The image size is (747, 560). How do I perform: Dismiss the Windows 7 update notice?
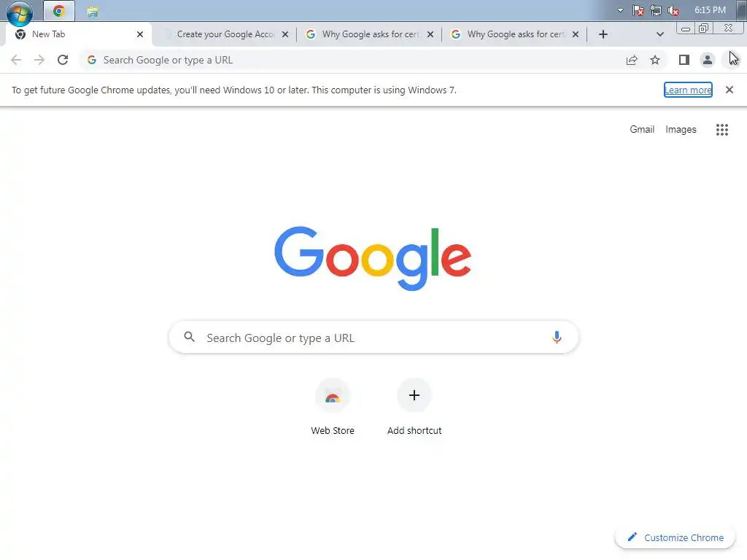(x=729, y=90)
